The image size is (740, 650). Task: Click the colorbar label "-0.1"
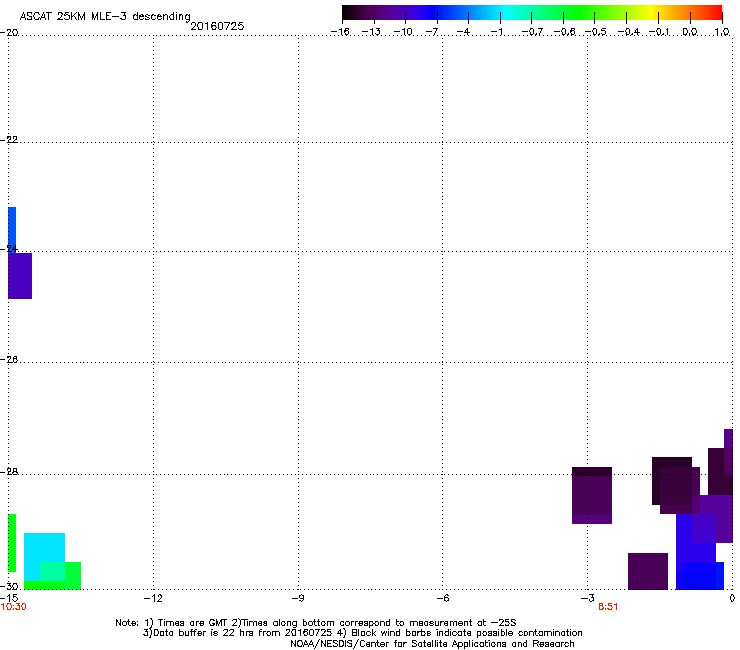pyautogui.click(x=659, y=32)
